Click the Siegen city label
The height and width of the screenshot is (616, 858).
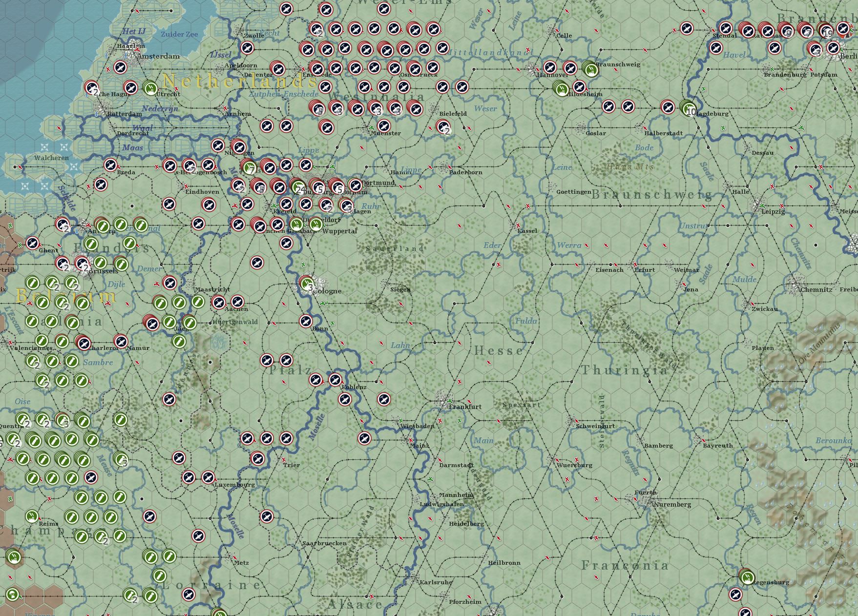pyautogui.click(x=400, y=289)
